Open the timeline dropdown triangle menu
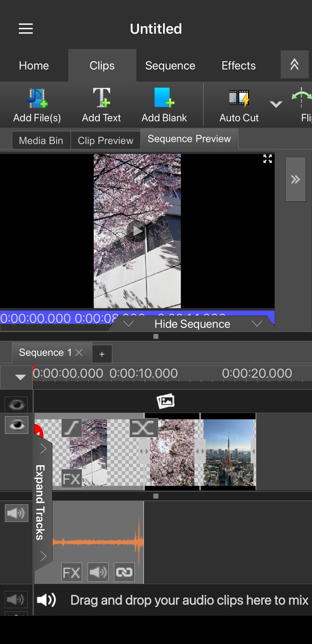312x644 pixels. coord(20,377)
